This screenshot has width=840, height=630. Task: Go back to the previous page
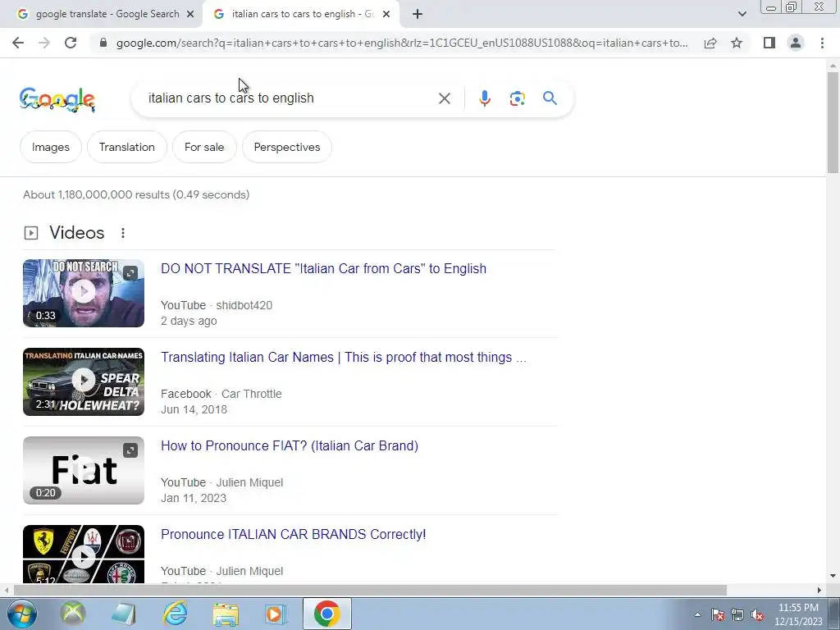coord(18,43)
